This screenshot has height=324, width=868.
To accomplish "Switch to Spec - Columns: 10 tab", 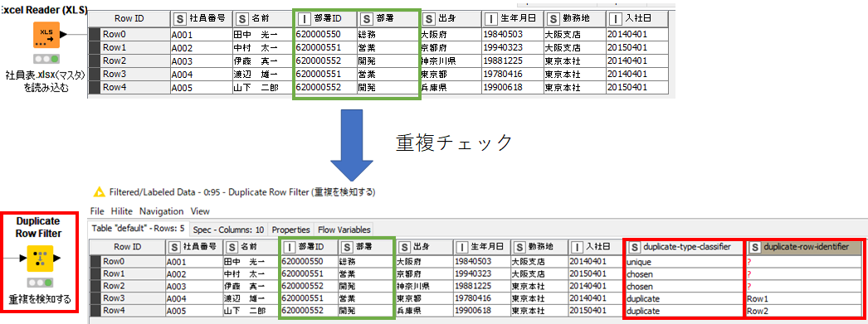I will pyautogui.click(x=228, y=229).
